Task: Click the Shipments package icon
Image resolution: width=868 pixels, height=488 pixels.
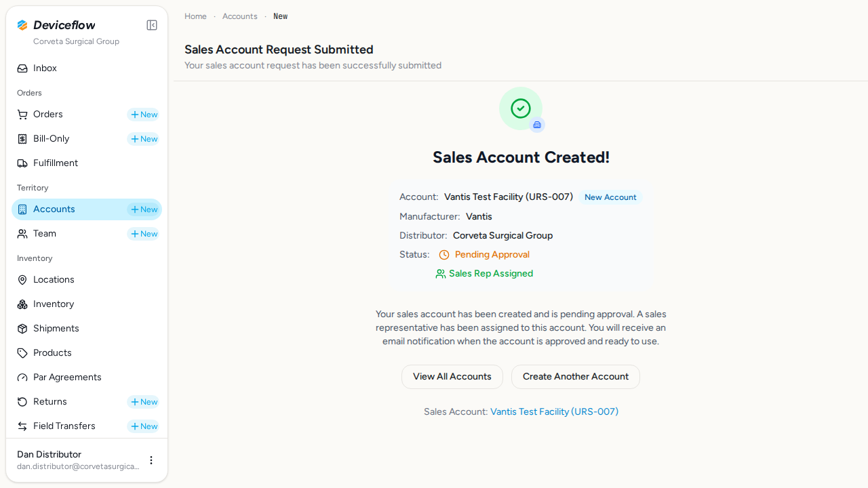Action: point(22,329)
